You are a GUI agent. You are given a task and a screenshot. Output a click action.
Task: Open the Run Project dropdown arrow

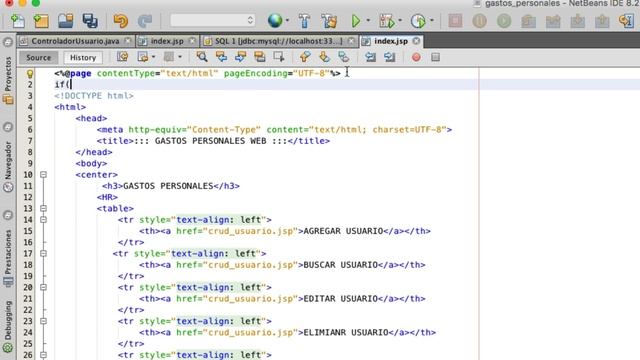pyautogui.click(x=368, y=20)
